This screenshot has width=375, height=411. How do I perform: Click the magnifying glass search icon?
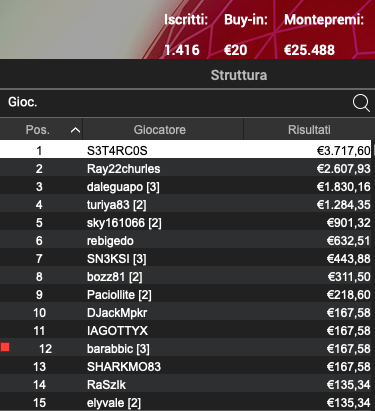click(x=361, y=103)
